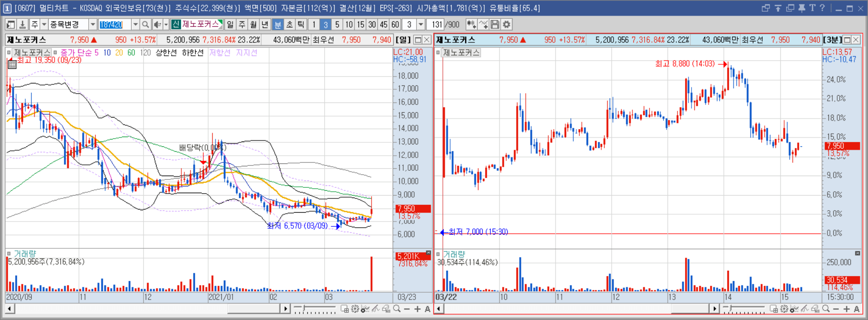Toggle the 거래량 volume marker in daily chart

[9, 254]
